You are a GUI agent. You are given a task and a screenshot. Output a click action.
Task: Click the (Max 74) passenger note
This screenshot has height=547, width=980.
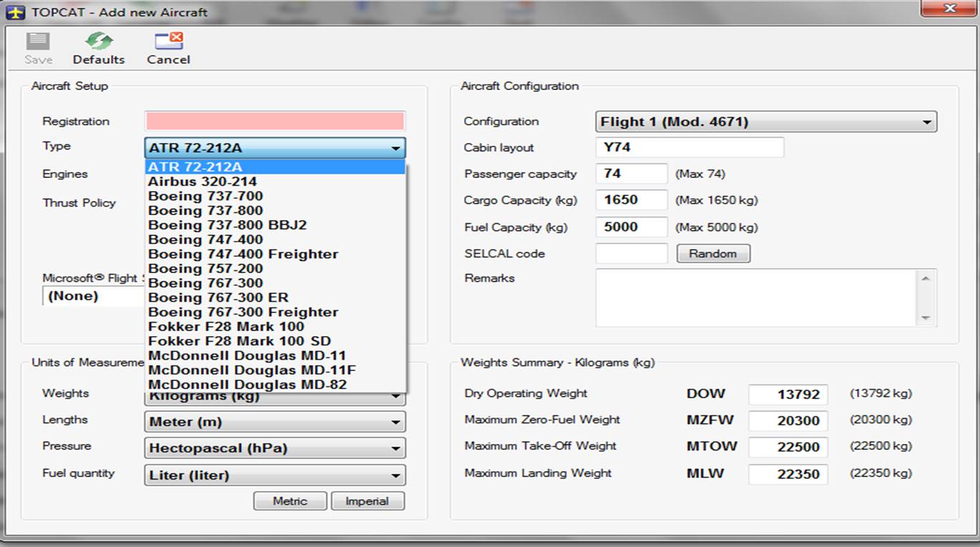(x=700, y=174)
